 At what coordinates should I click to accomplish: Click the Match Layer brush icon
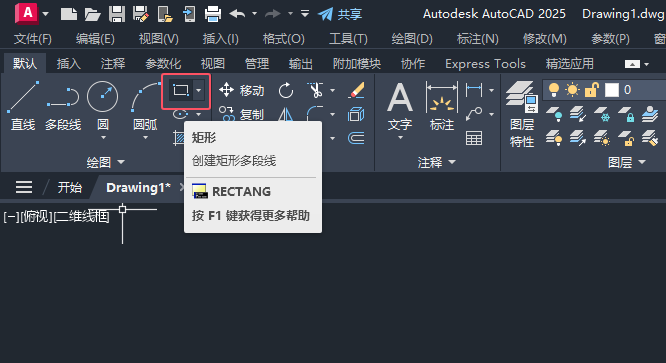(650, 138)
